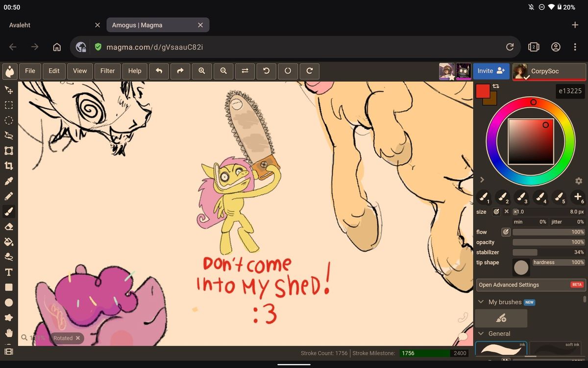Reset the canvas rotation
Viewport: 588px width, 368px height.
click(x=288, y=71)
